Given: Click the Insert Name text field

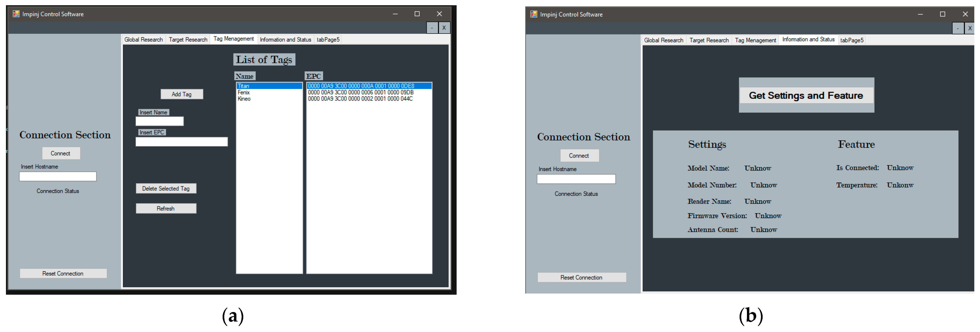Looking at the screenshot, I should (159, 121).
